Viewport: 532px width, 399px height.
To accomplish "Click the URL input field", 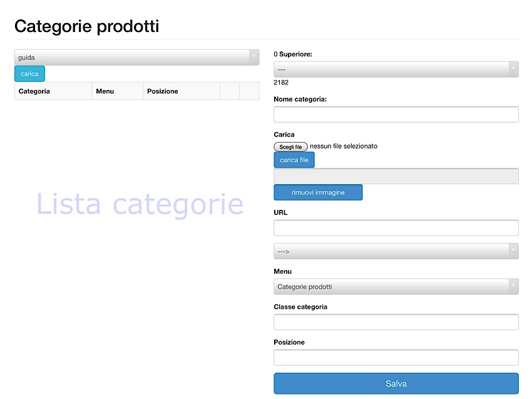I will click(x=396, y=227).
